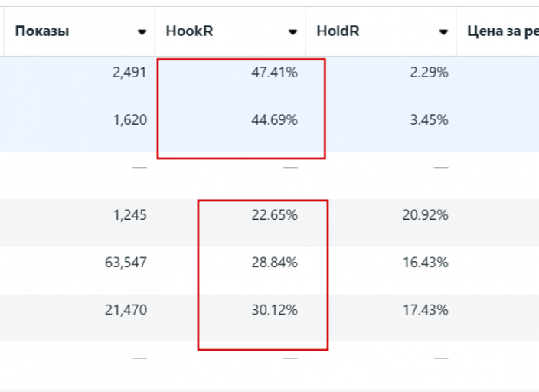This screenshot has height=392, width=539.
Task: Select the 2,491 impressions cell
Action: tap(129, 73)
